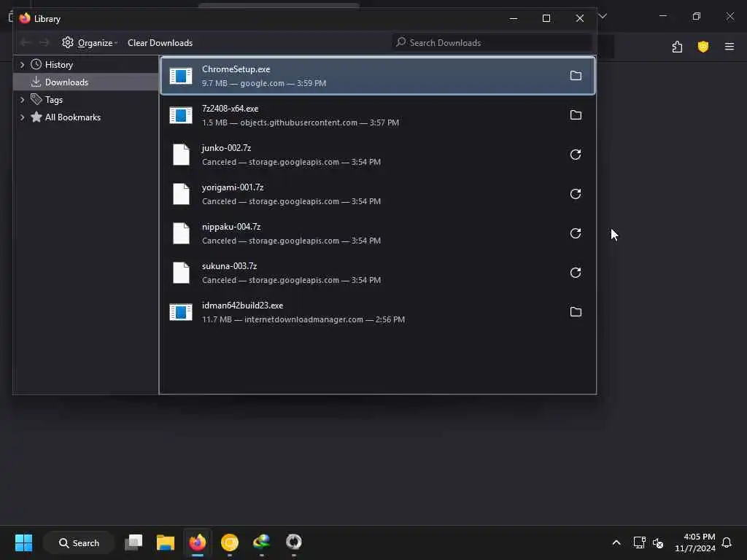Click the Organize gear icon
Viewport: 747px width, 560px height.
pyautogui.click(x=68, y=42)
